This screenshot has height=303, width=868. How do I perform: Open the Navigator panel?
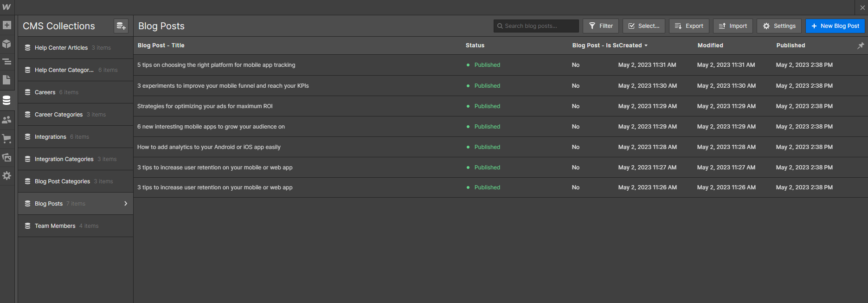pos(7,61)
